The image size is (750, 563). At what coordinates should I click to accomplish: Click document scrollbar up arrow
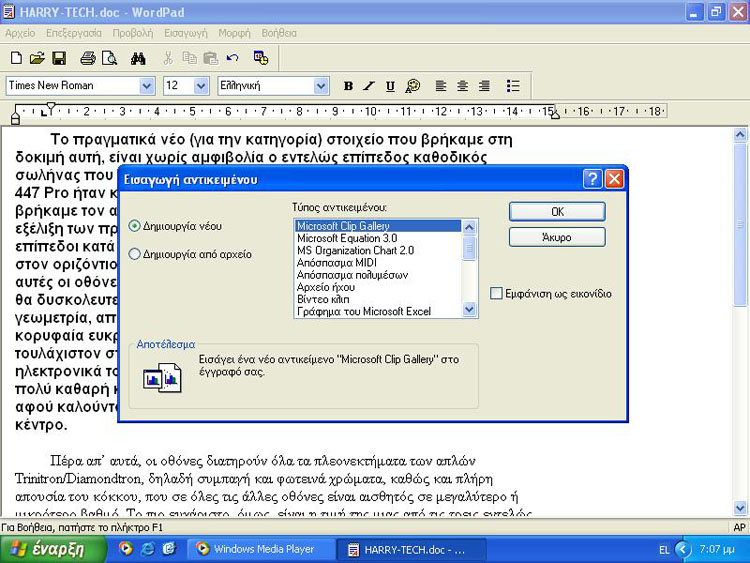pos(740,135)
